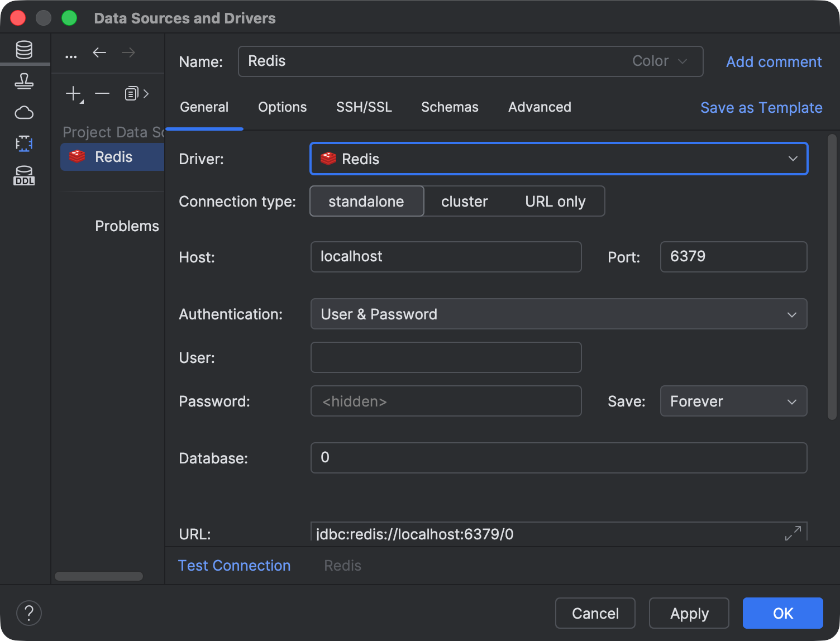
Task: Switch to the Advanced tab
Action: point(540,107)
